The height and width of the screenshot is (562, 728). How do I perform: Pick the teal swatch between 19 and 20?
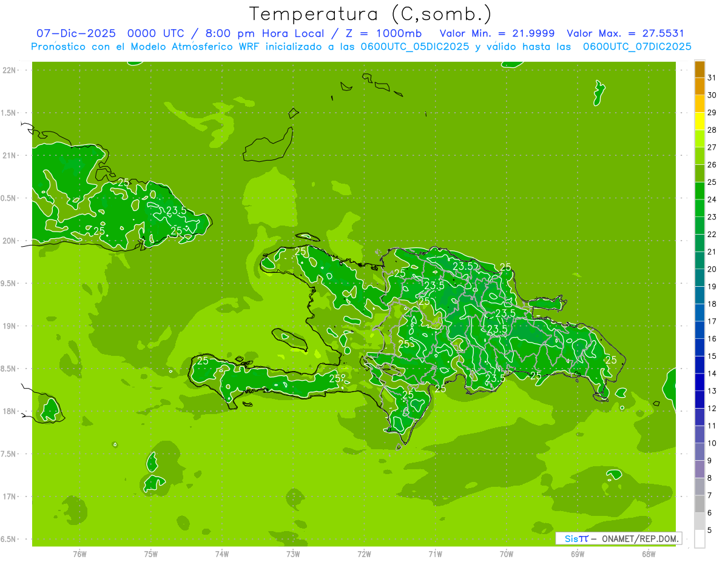(700, 278)
